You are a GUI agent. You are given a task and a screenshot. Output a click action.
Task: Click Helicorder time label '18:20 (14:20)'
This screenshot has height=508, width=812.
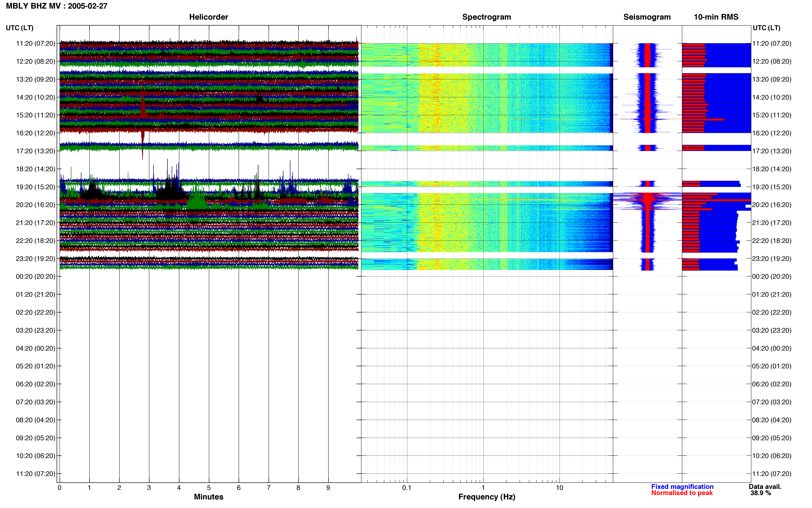tap(36, 169)
